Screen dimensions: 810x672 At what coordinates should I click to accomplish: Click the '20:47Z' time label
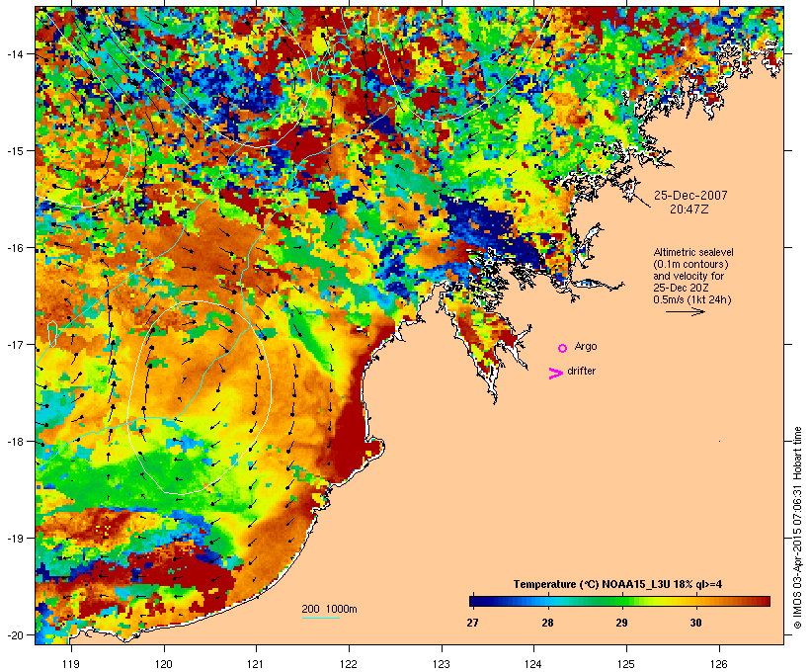point(689,210)
